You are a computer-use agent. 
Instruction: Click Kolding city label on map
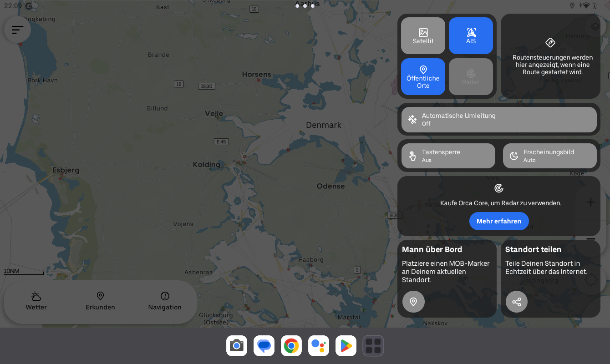(206, 165)
